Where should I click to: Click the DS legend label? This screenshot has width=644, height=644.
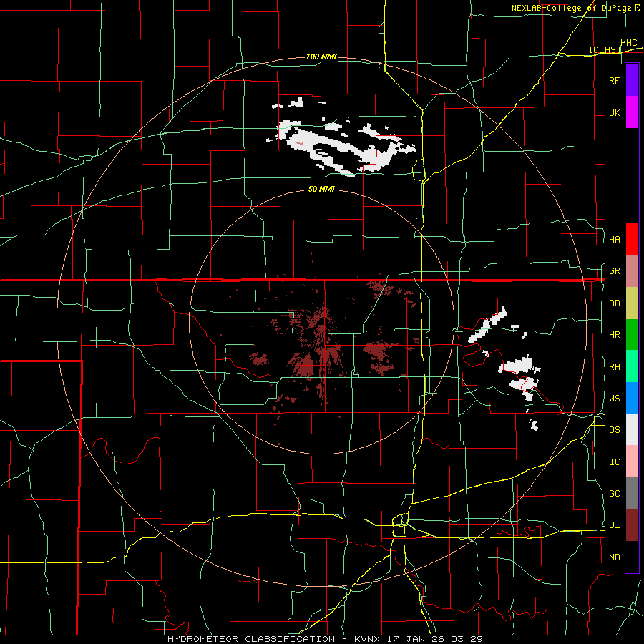614,430
